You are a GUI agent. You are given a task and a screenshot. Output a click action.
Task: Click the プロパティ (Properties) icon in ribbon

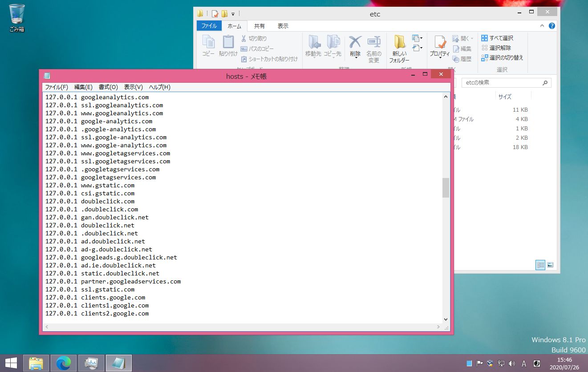[x=440, y=43]
